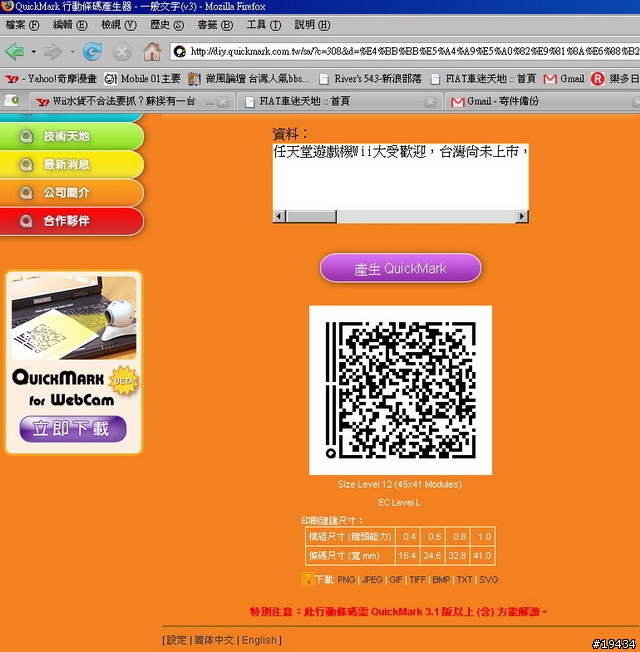Click the 41.0 cell in size table
640x652 pixels.
pos(482,556)
